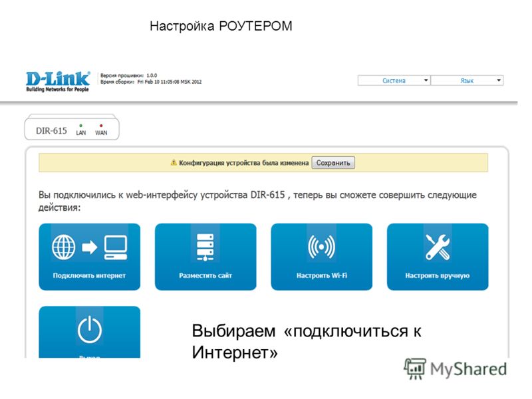Click the red WAN indicator

tap(101, 126)
